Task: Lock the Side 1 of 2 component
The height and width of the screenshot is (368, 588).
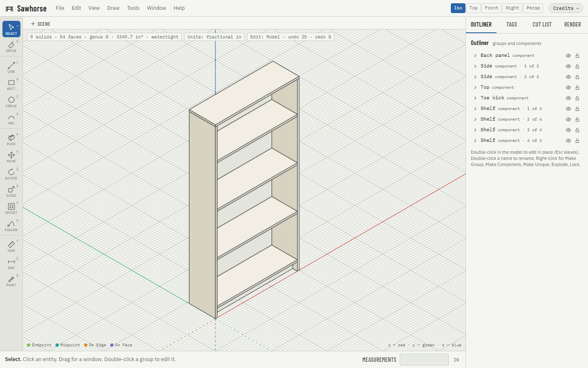Action: pyautogui.click(x=577, y=66)
